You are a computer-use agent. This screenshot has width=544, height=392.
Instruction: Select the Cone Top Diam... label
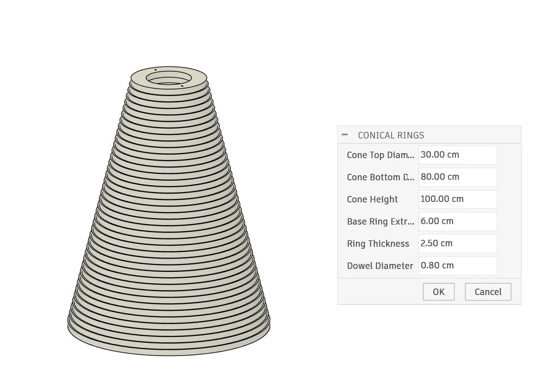pos(381,155)
